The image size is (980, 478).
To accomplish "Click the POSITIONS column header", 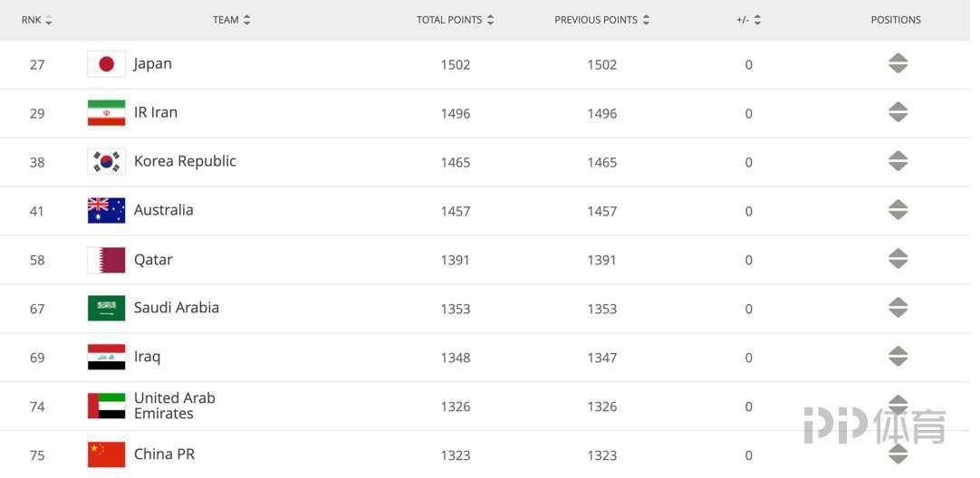I will [896, 20].
